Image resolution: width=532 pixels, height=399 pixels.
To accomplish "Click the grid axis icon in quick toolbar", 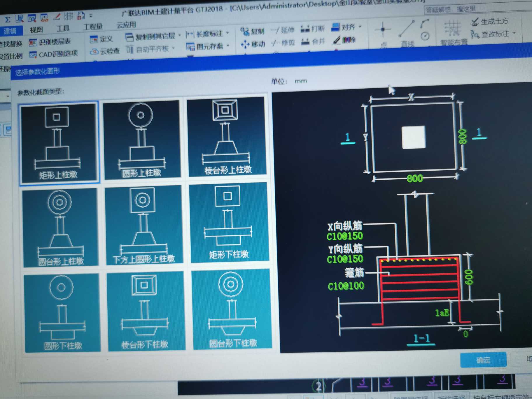I will (69, 16).
